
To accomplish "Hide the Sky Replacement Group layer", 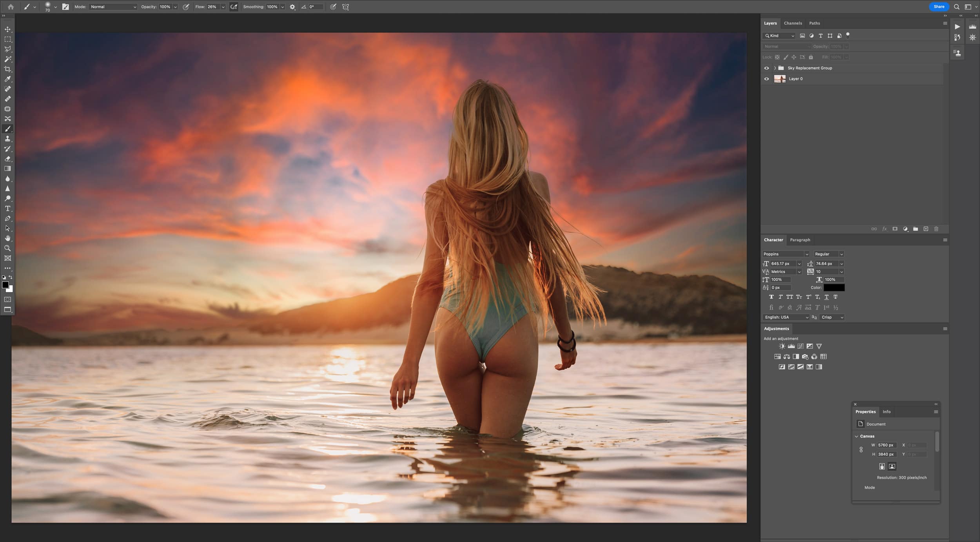I will (766, 68).
